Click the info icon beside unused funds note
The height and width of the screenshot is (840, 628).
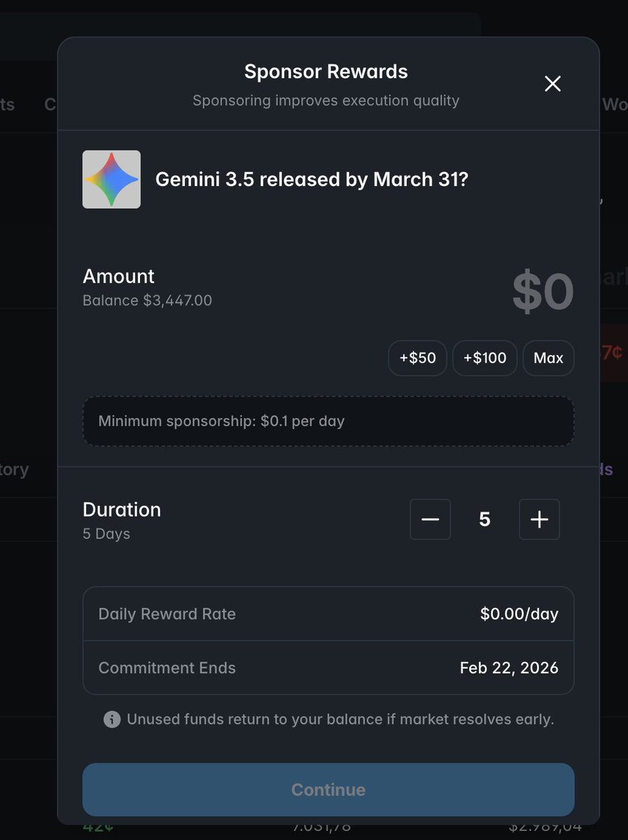pos(112,720)
